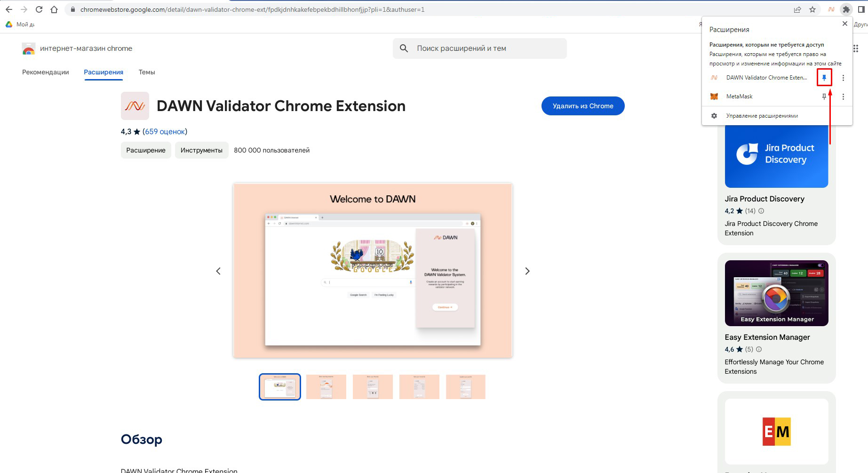The width and height of the screenshot is (868, 473).
Task: Bookmark this page with the star icon
Action: (x=812, y=9)
